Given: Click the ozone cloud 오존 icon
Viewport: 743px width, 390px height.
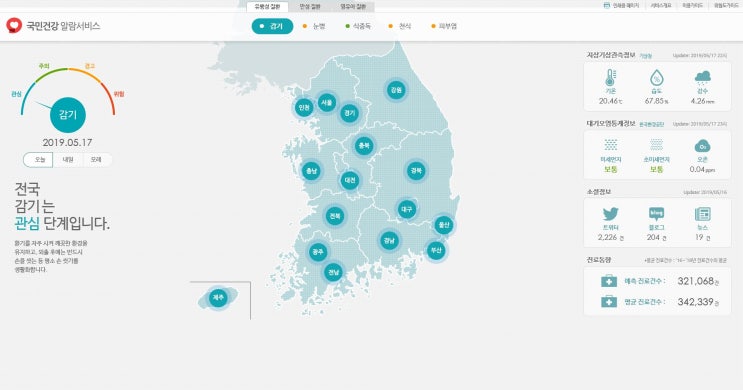Looking at the screenshot, I should [702, 145].
